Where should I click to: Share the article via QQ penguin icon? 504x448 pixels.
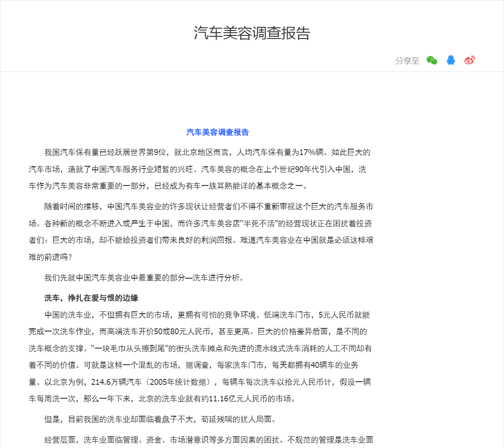(451, 60)
